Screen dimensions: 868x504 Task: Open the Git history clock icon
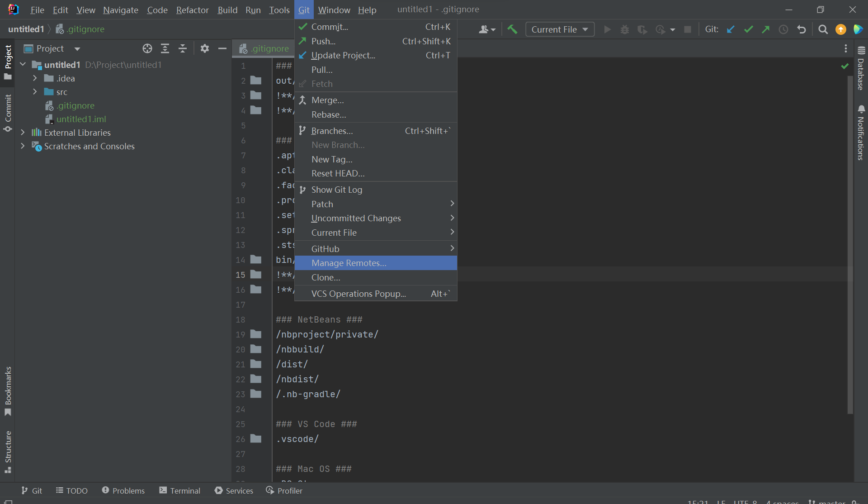[783, 29]
